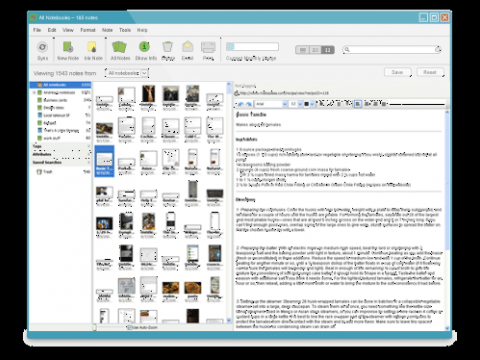Click source URL link icon above note
This screenshot has height=360, width=480.
pos(237,93)
